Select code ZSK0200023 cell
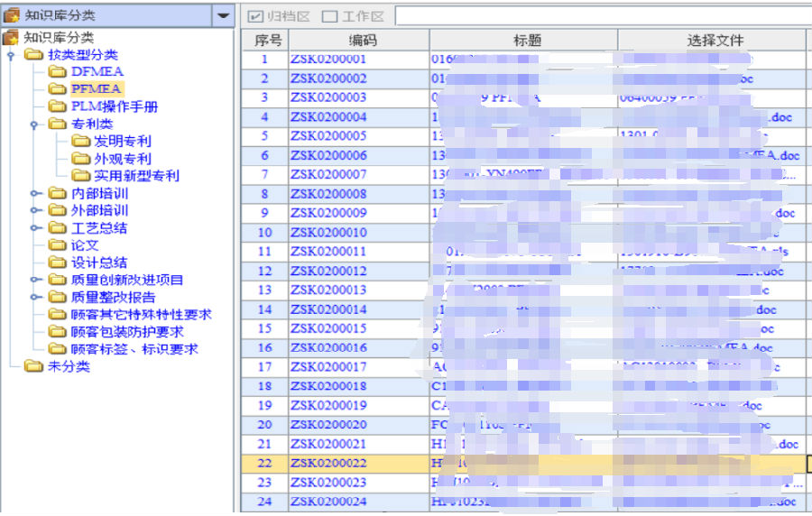Screen dimensions: 812x516 [358, 483]
